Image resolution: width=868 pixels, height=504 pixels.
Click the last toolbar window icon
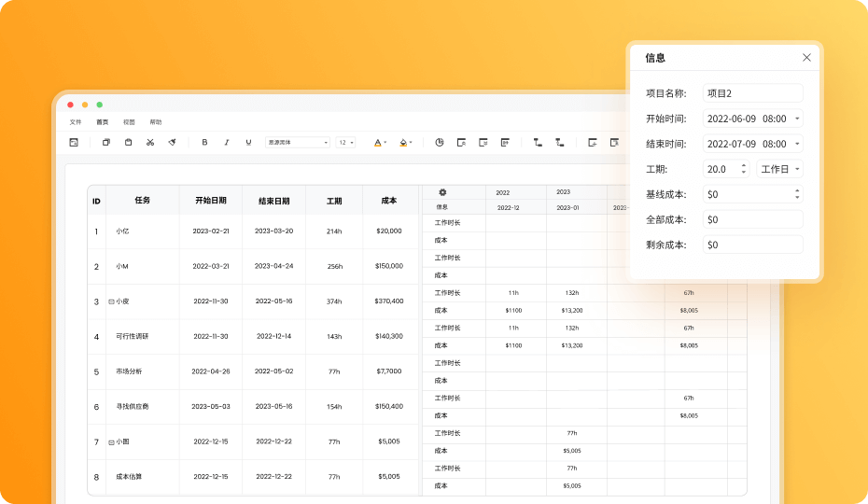(614, 143)
